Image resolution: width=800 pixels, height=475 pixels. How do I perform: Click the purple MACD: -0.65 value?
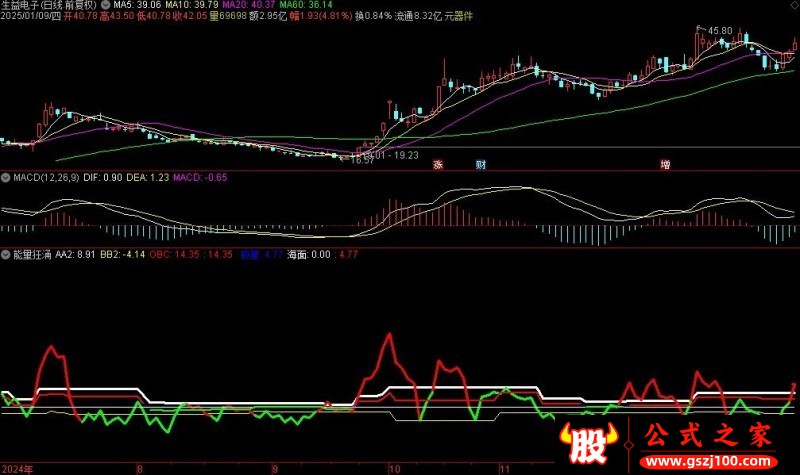(x=200, y=178)
